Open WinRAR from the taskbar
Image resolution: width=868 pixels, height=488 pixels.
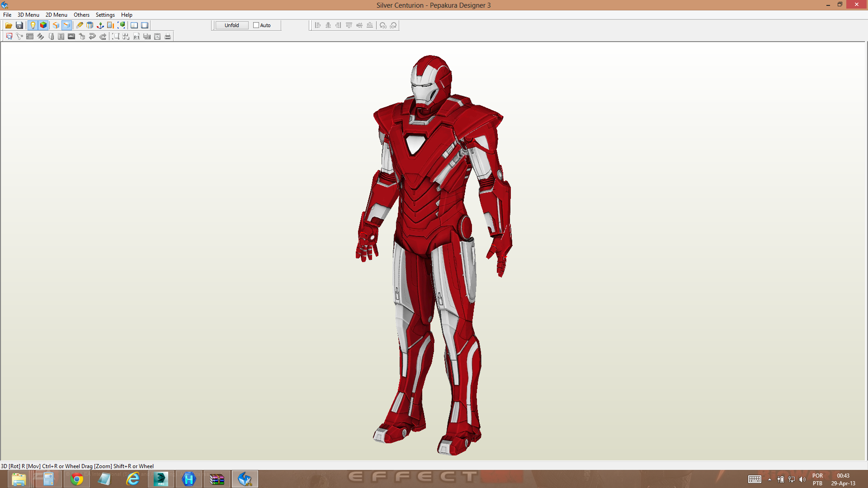pyautogui.click(x=217, y=479)
